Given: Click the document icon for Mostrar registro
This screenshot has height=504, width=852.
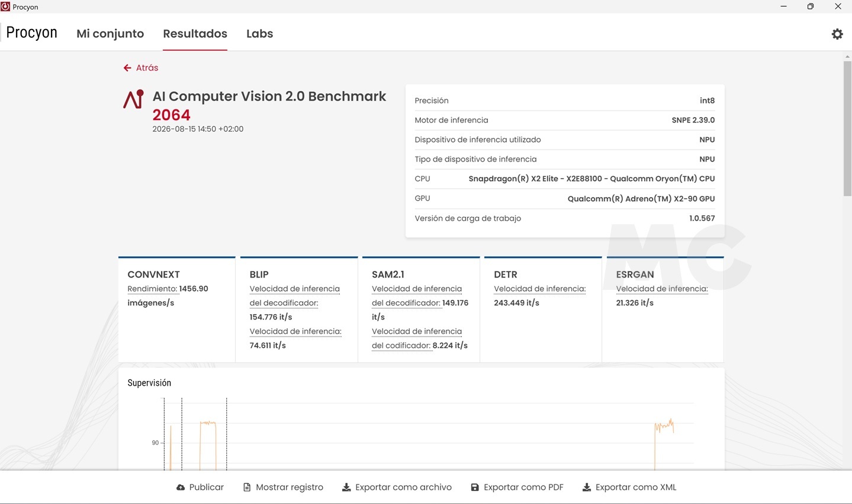Looking at the screenshot, I should [x=247, y=487].
